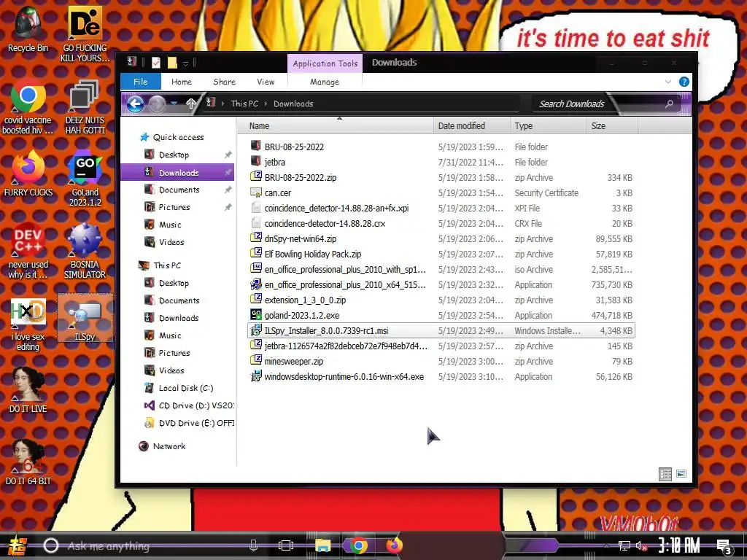
Task: Open the DEEZ NUTS HAH GOTTI shortcut
Action: pyautogui.click(x=85, y=106)
